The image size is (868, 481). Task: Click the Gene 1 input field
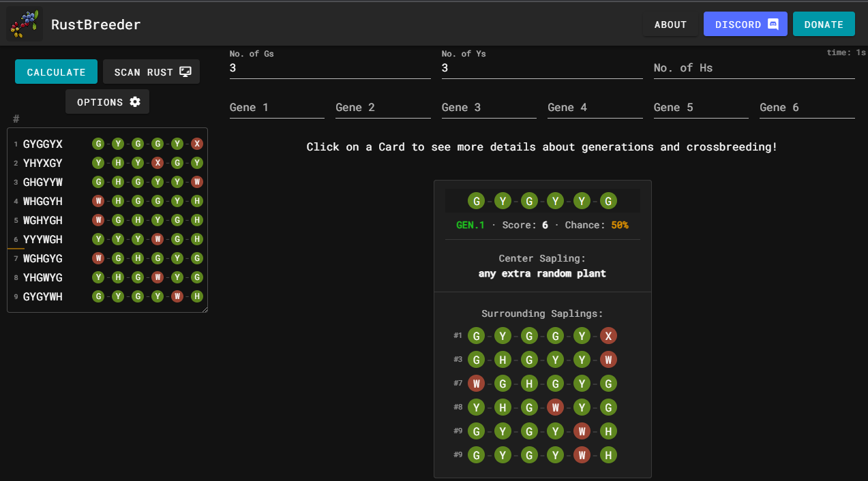277,107
